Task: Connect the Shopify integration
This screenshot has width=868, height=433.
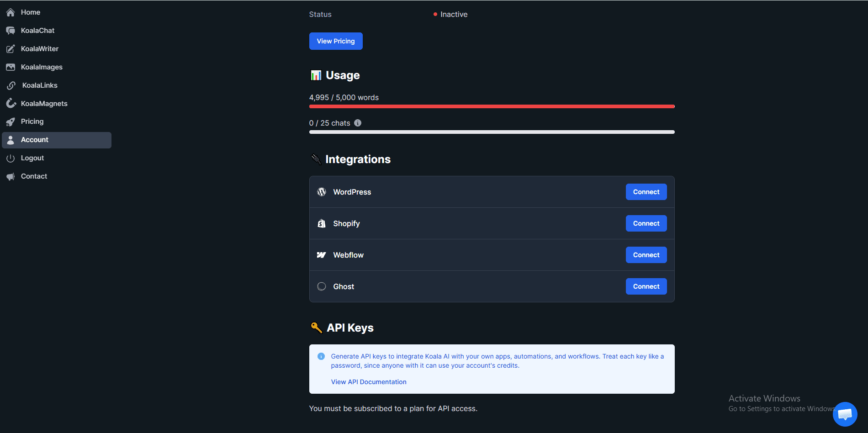Action: pos(646,223)
